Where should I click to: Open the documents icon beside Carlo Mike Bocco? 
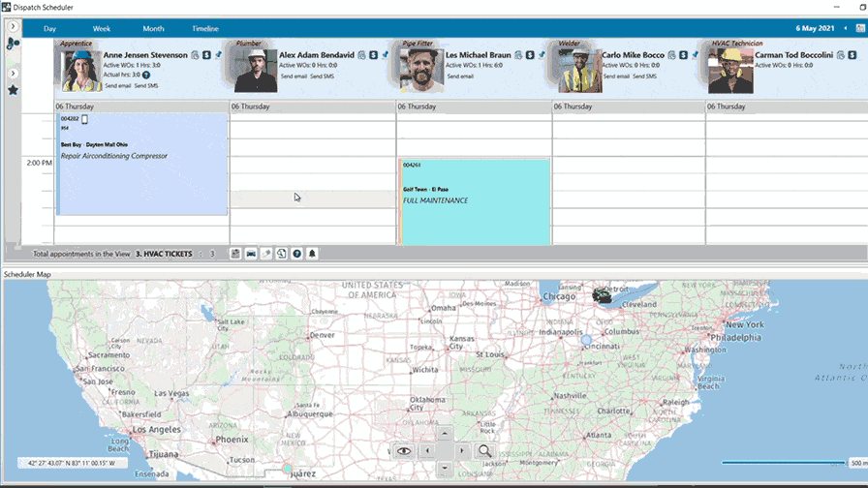(x=672, y=55)
